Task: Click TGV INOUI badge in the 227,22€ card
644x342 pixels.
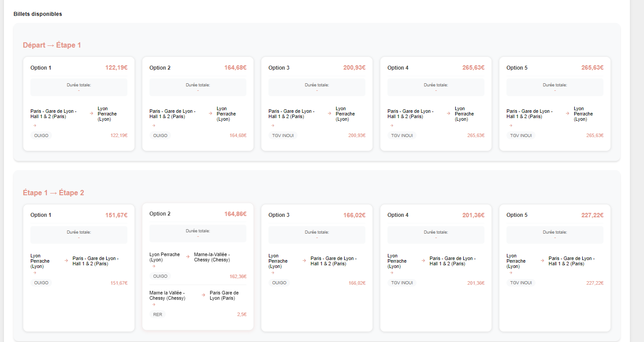Action: point(521,283)
